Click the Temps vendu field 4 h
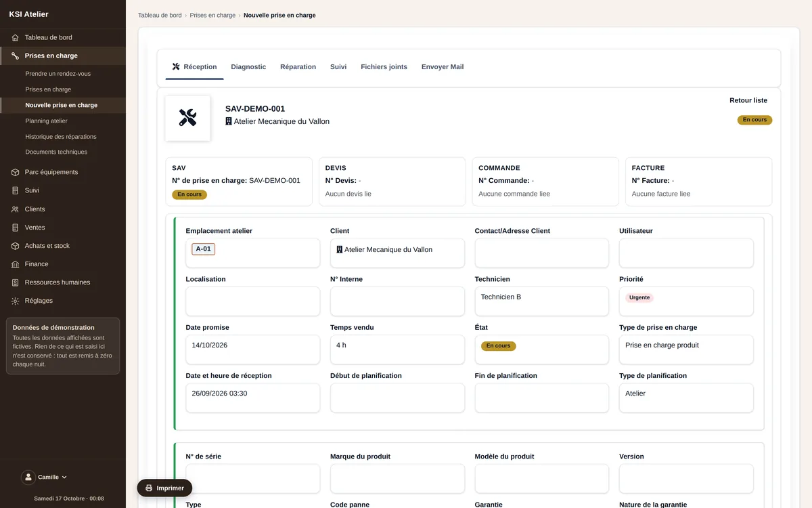The image size is (812, 508). pyautogui.click(x=397, y=350)
